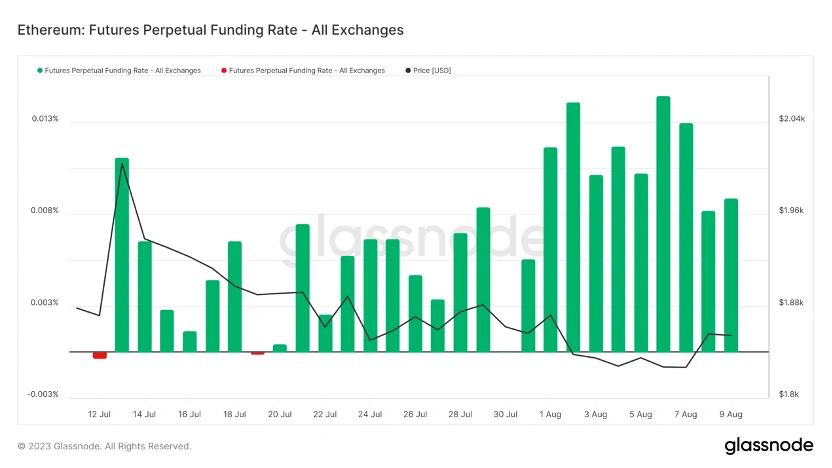Image resolution: width=832 pixels, height=468 pixels.
Task: Click the last green bar at 9 Aug
Action: pos(731,275)
